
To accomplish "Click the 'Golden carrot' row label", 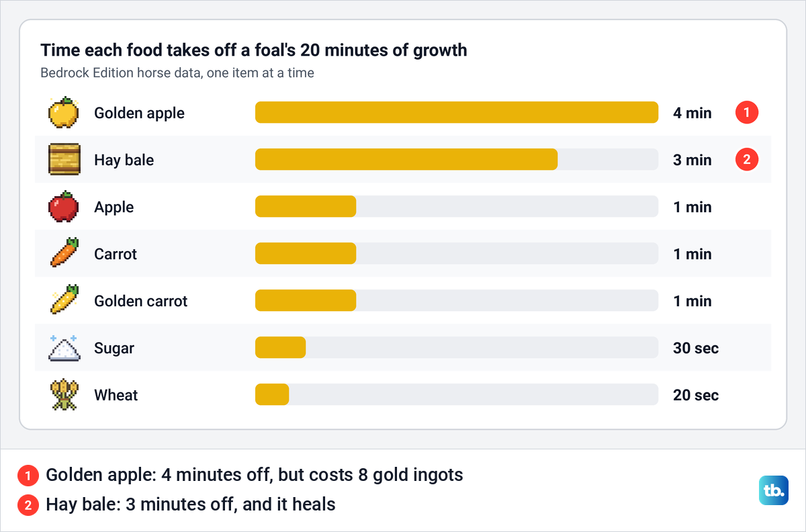I will (141, 301).
